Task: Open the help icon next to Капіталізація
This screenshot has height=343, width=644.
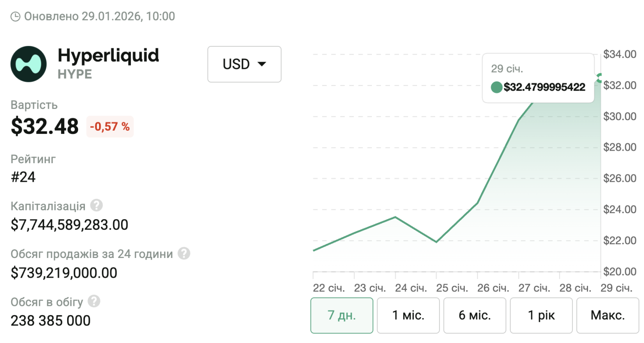Action: coord(96,206)
